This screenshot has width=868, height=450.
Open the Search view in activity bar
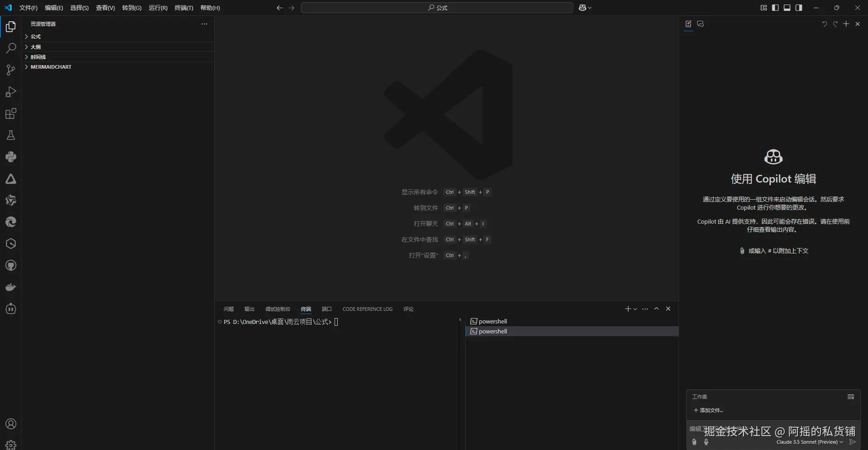pyautogui.click(x=11, y=48)
